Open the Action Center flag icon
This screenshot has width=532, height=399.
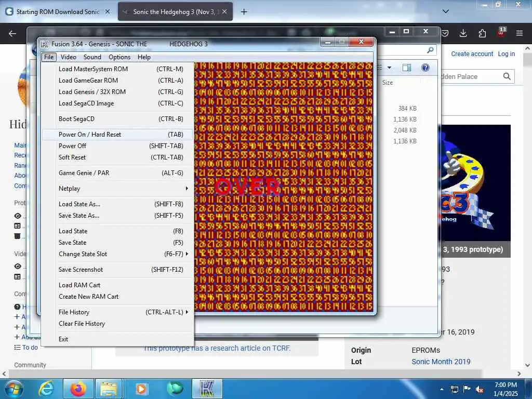pyautogui.click(x=467, y=390)
